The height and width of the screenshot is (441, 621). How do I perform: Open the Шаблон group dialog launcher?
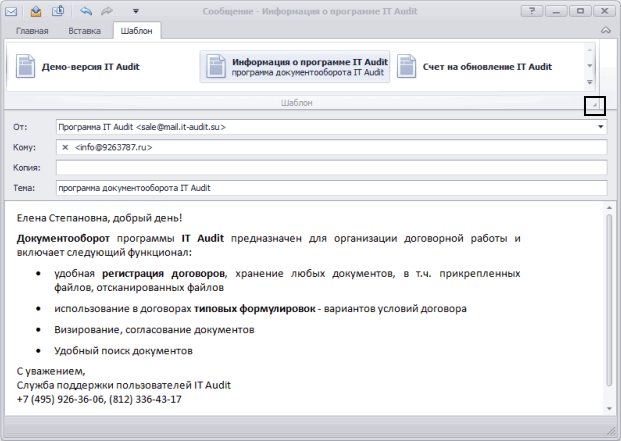(595, 106)
